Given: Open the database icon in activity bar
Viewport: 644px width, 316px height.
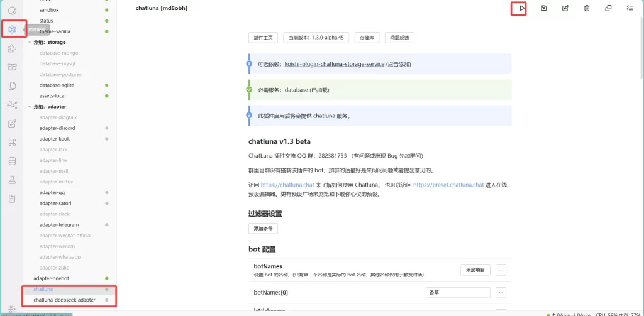Looking at the screenshot, I should pos(12,161).
